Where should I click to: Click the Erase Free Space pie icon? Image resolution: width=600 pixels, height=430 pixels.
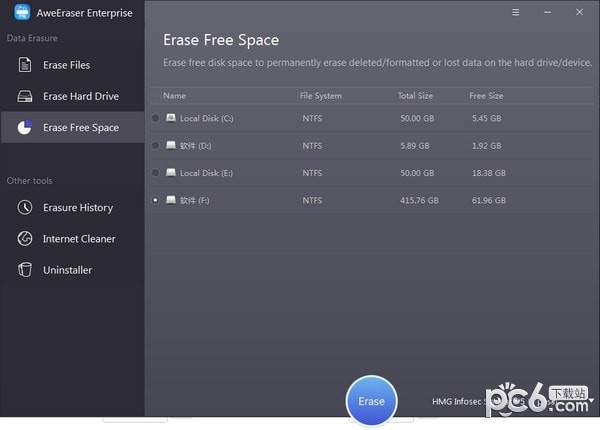pyautogui.click(x=25, y=128)
